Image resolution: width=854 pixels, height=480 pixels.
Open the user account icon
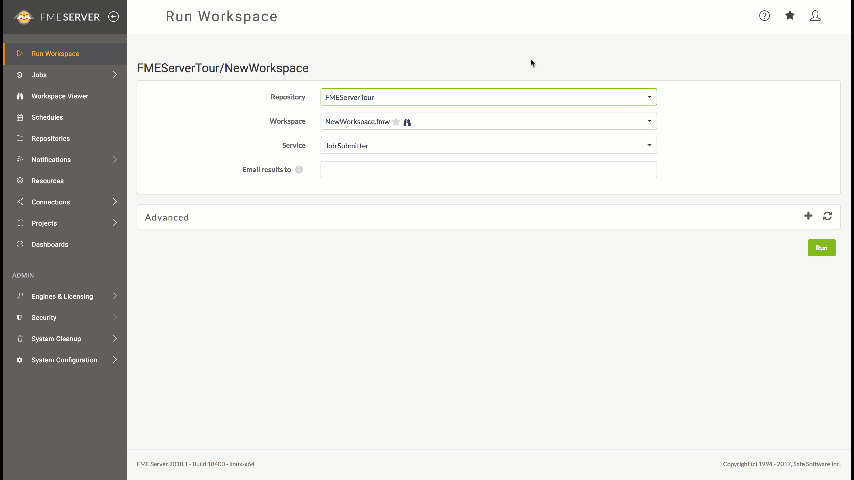click(815, 16)
